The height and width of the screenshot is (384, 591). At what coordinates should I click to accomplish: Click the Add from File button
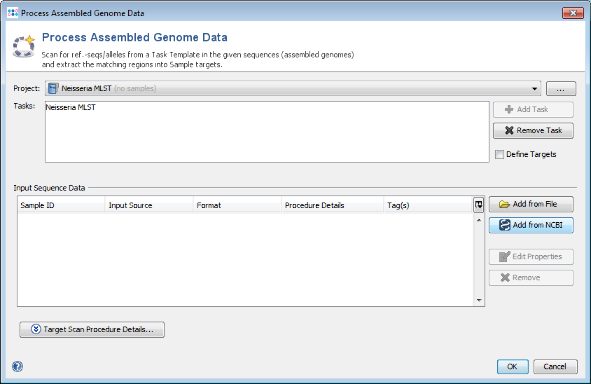pos(531,204)
